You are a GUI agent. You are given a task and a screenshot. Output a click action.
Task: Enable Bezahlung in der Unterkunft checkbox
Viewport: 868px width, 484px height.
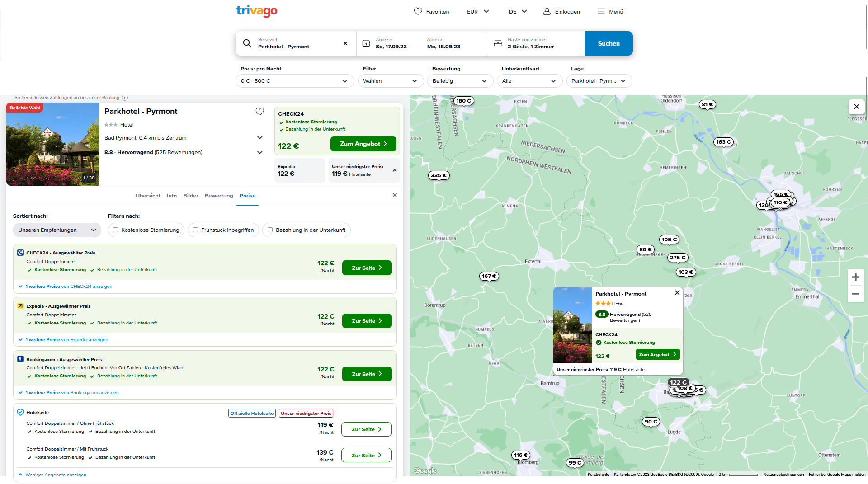pos(270,230)
